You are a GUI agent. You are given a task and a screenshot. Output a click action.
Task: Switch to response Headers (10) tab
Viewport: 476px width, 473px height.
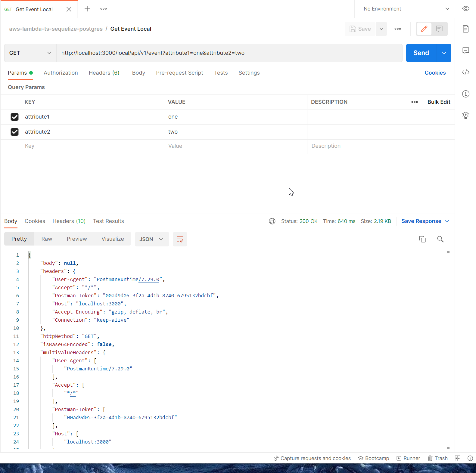[69, 221]
